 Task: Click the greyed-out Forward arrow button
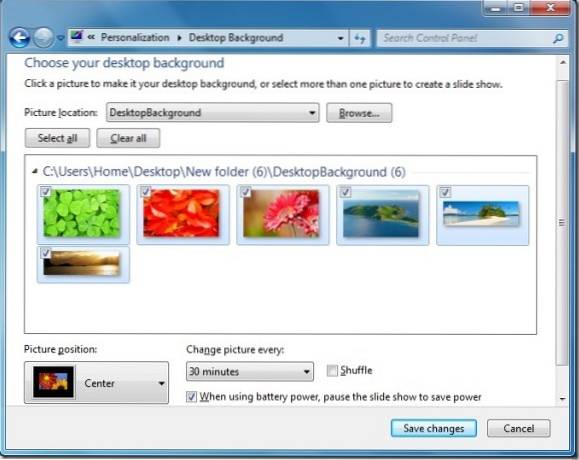point(44,37)
